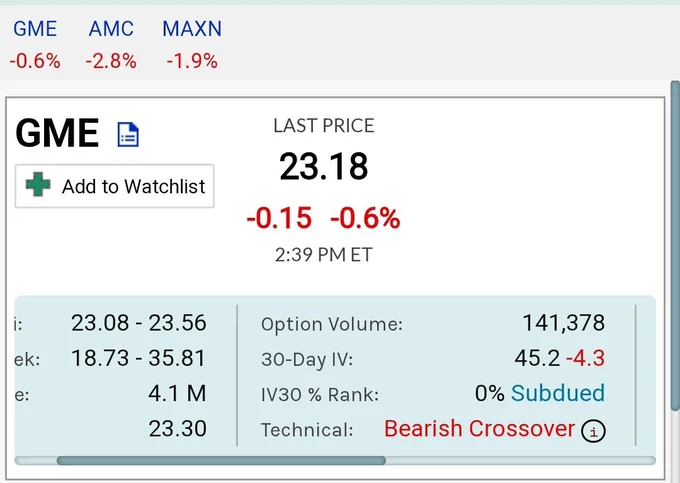Open the GME document report icon
Screen dimensions: 680x483
point(128,134)
